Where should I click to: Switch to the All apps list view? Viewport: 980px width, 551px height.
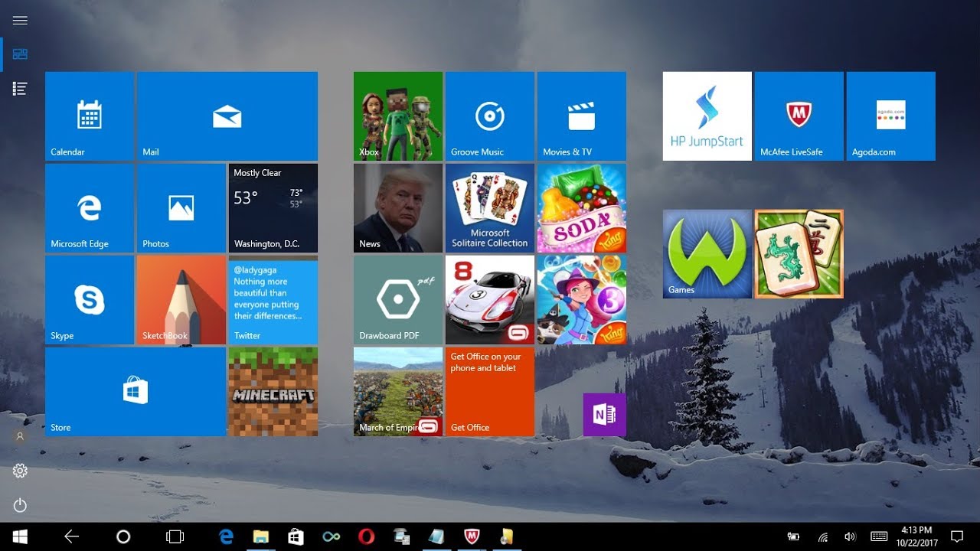(x=20, y=89)
